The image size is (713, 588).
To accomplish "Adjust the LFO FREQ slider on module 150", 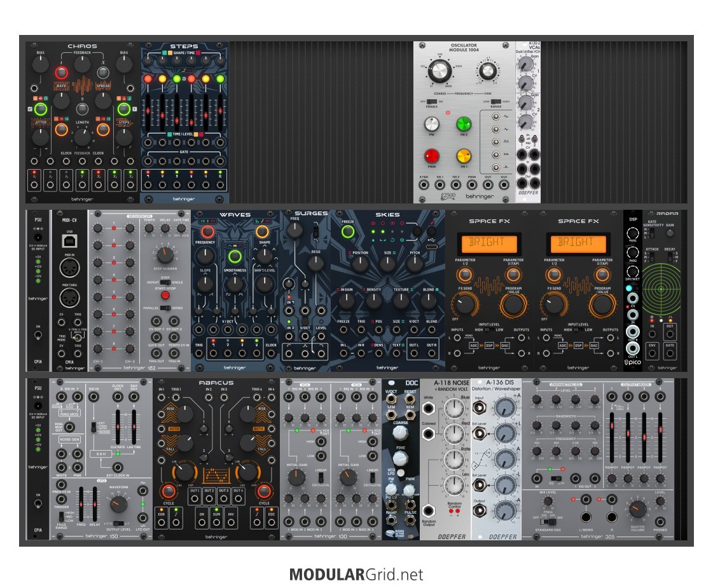I will point(81,504).
